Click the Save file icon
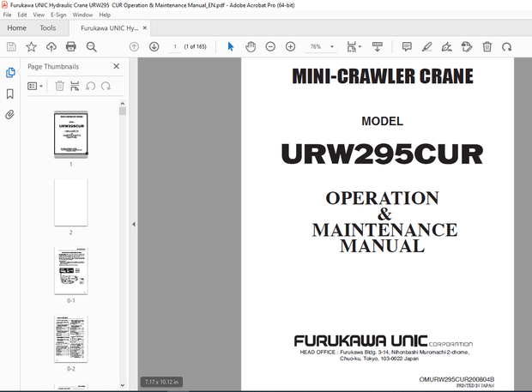The image size is (532, 392). coord(11,47)
